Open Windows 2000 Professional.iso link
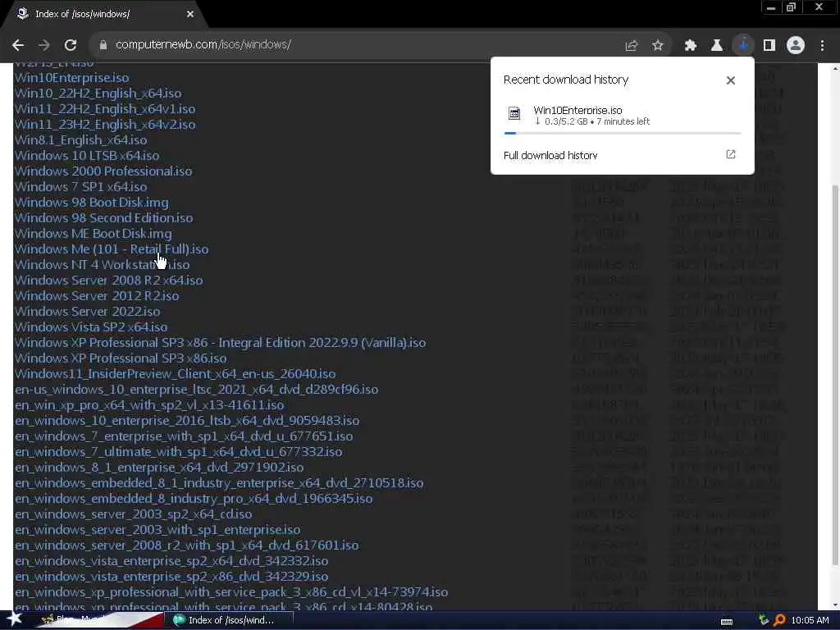Viewport: 840px width, 630px height. pos(103,171)
